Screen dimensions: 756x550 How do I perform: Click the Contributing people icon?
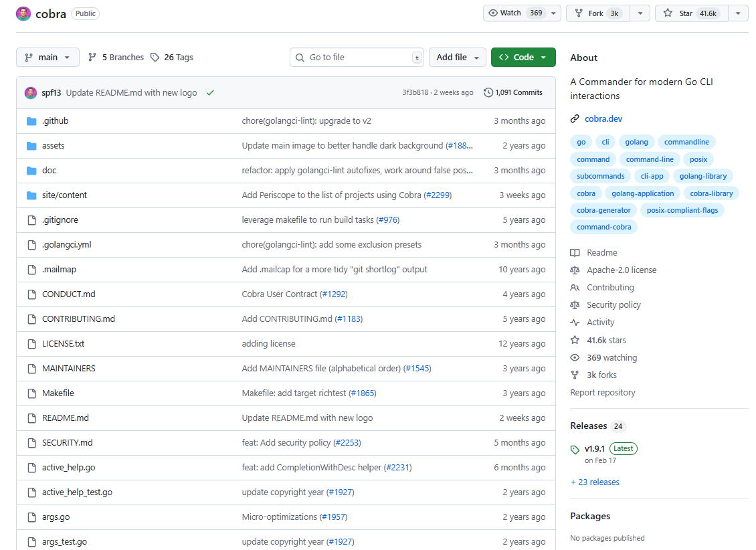click(575, 288)
